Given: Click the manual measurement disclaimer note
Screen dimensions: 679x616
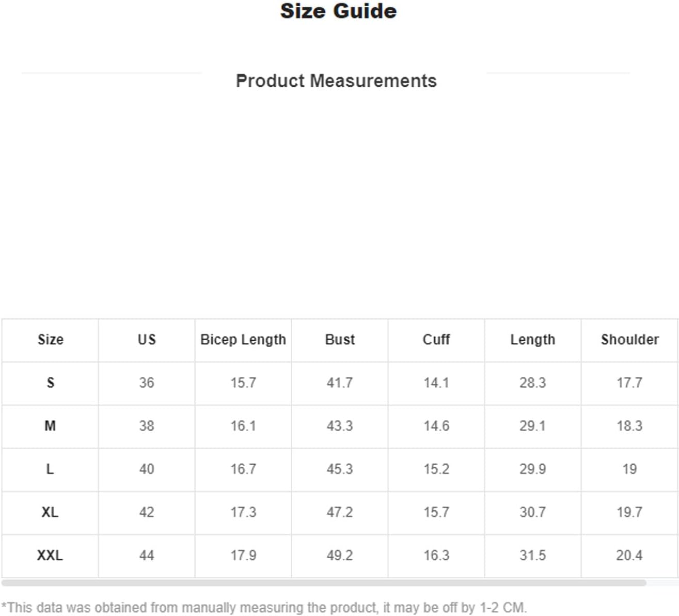Looking at the screenshot, I should (x=264, y=608).
